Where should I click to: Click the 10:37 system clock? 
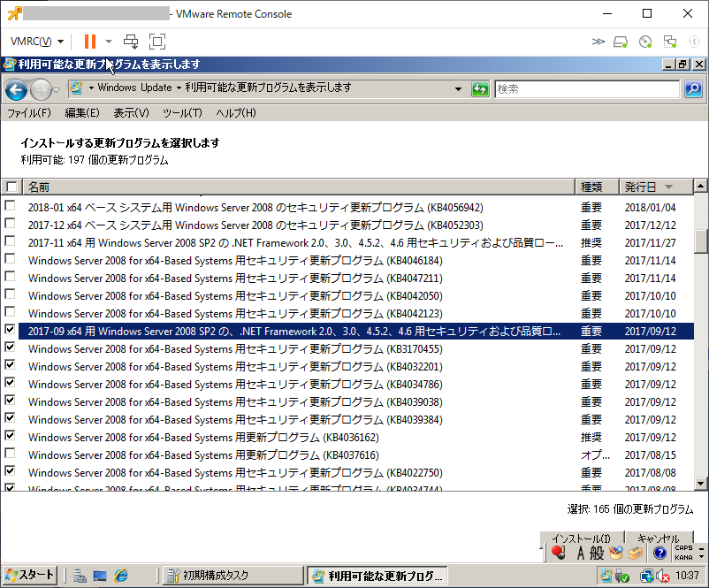(x=687, y=576)
